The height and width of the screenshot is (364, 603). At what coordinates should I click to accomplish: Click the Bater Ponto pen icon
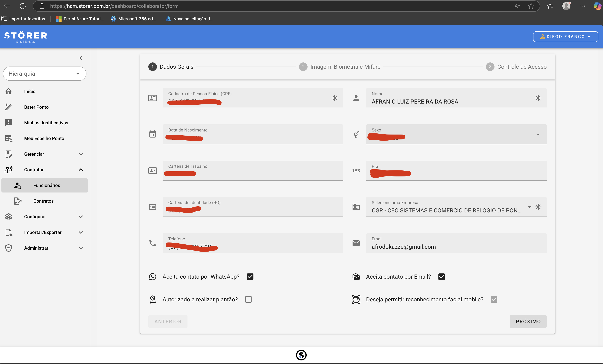pyautogui.click(x=9, y=107)
